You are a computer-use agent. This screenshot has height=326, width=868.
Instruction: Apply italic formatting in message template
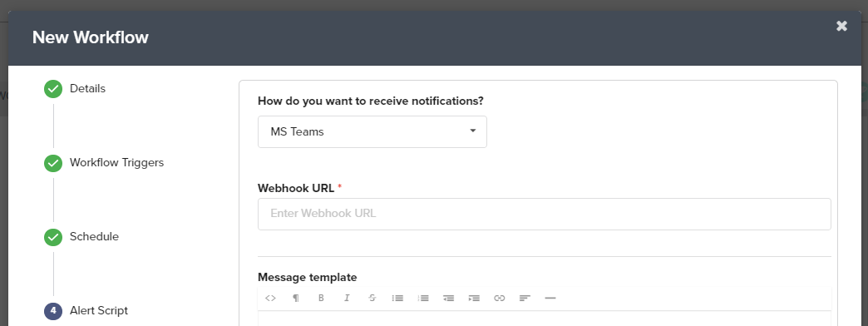[347, 298]
